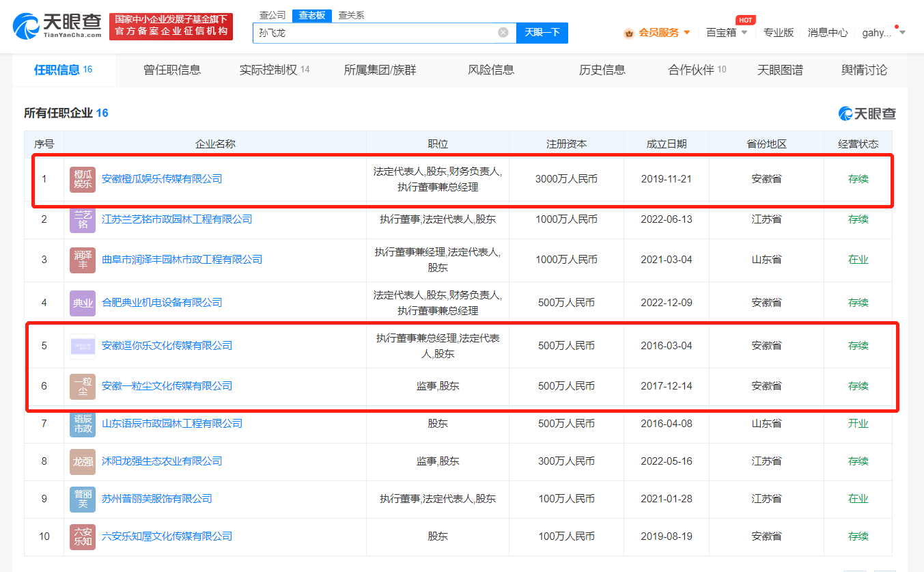This screenshot has height=572, width=924.
Task: Open 山东语辰市政园林工程有限公司 link
Action: coord(172,424)
